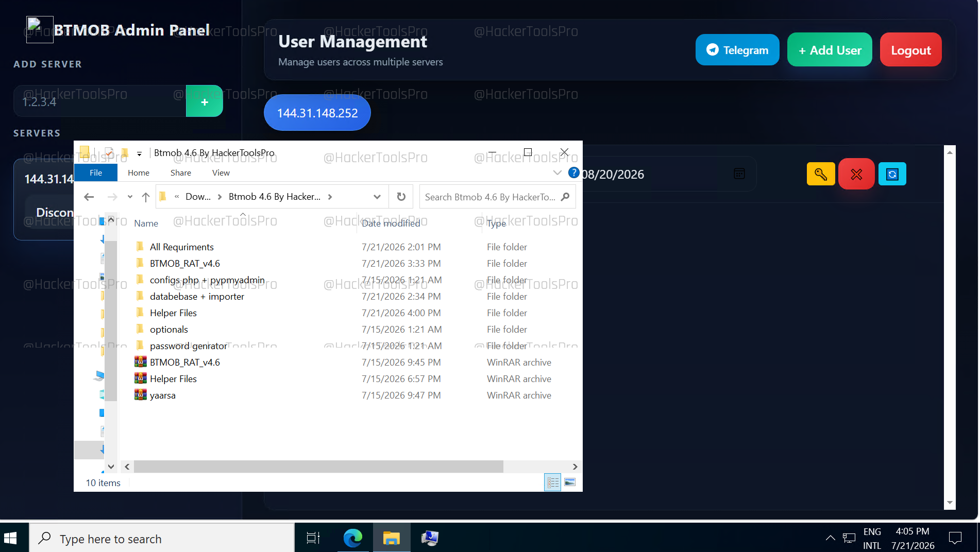This screenshot has height=552, width=980.
Task: Open the View ribbon tab
Action: point(221,173)
